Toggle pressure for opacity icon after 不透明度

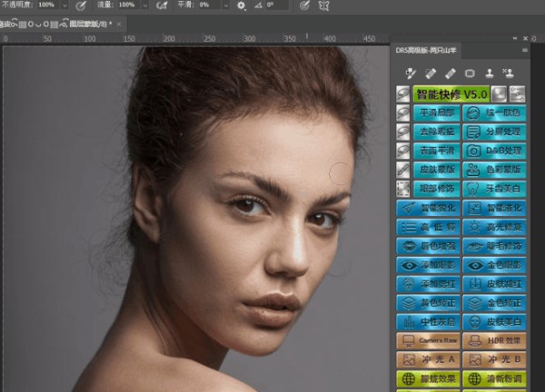[x=81, y=5]
